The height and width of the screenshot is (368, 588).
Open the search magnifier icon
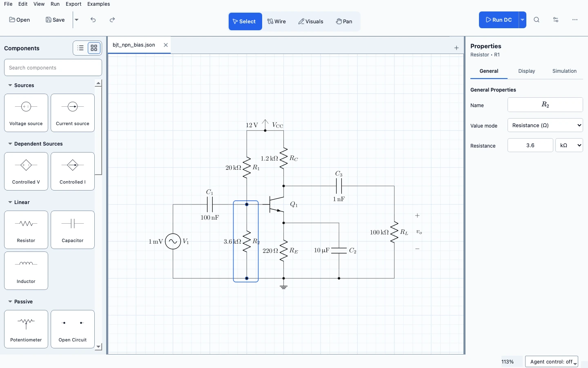(537, 20)
